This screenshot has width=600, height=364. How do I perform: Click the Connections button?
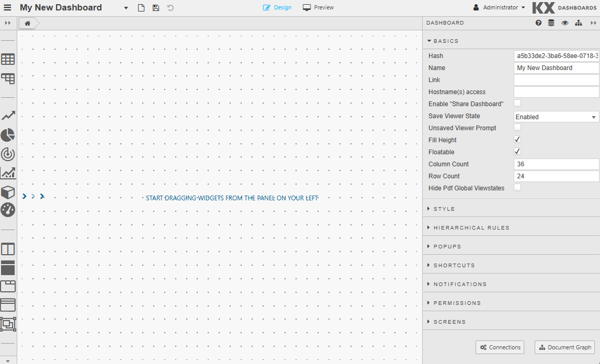(x=500, y=347)
